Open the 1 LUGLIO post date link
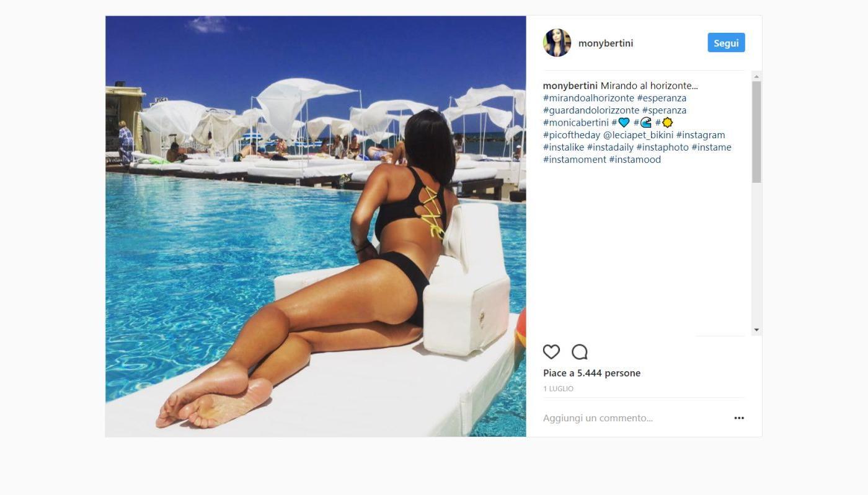The height and width of the screenshot is (495, 868). point(558,389)
